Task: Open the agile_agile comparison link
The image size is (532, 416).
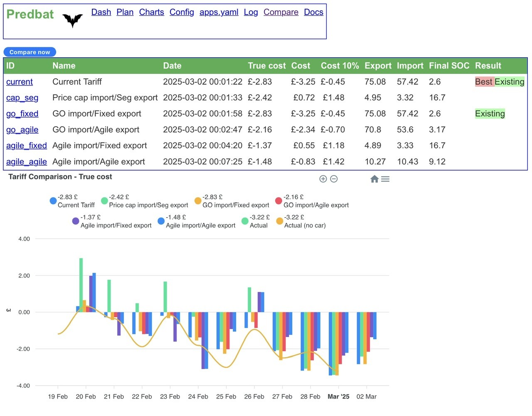Action: point(27,162)
